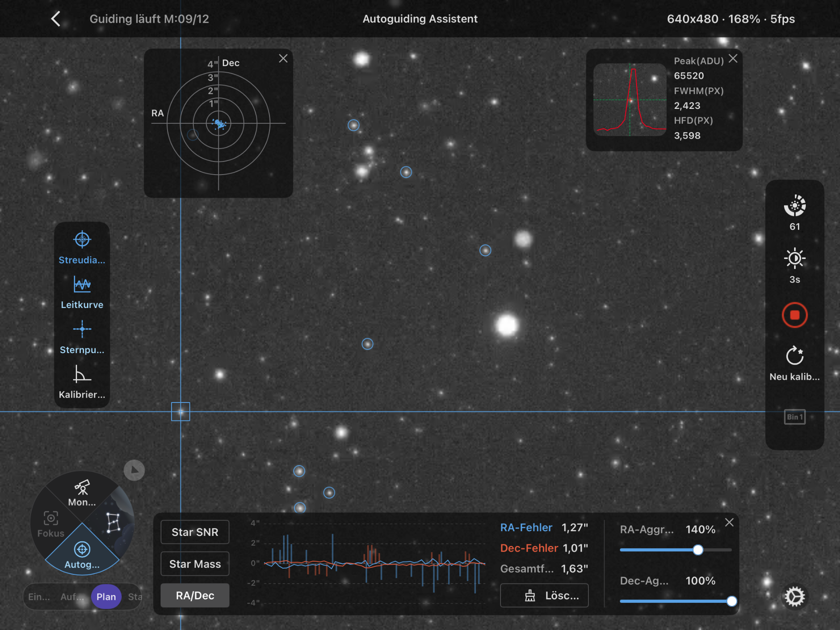Viewport: 840px width, 630px height.
Task: Open settings gear at bottom right
Action: coord(794,597)
